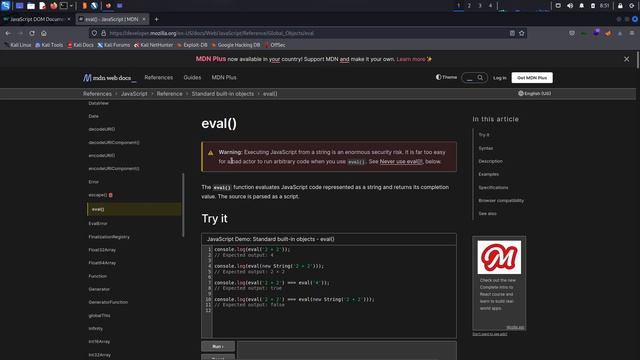Image resolution: width=640 pixels, height=360 pixels.
Task: Open the Kali Forums bookmark
Action: 113,45
